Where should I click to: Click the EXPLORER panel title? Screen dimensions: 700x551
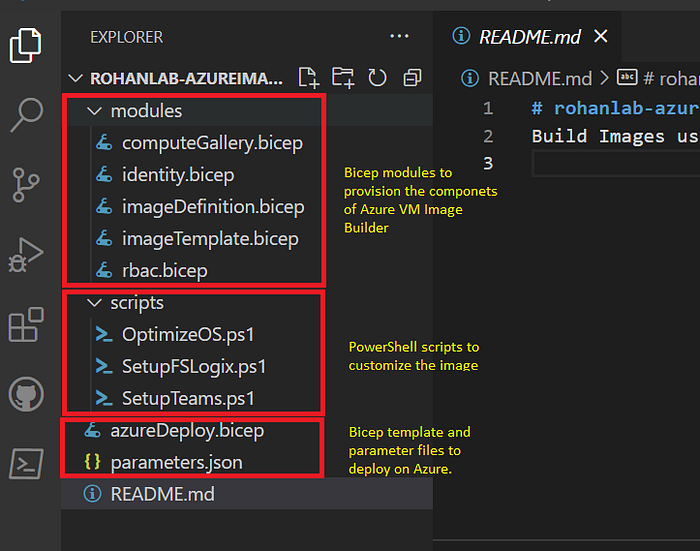coord(127,37)
